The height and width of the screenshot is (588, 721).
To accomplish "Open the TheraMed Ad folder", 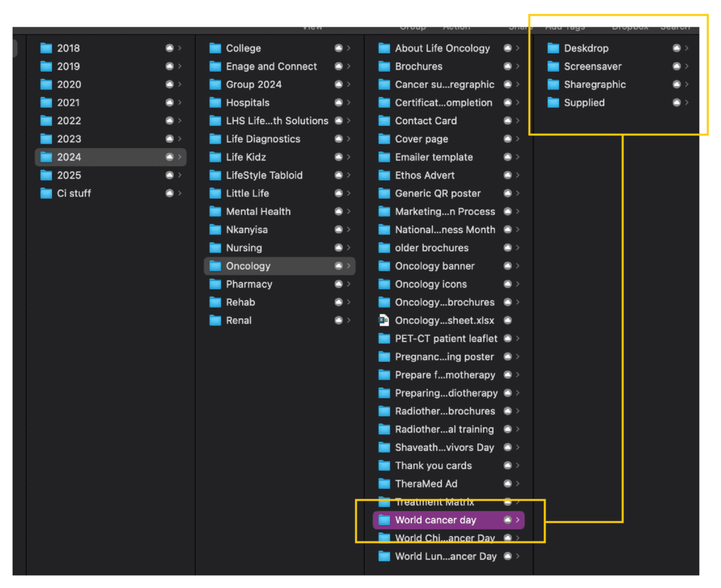I will [x=426, y=484].
